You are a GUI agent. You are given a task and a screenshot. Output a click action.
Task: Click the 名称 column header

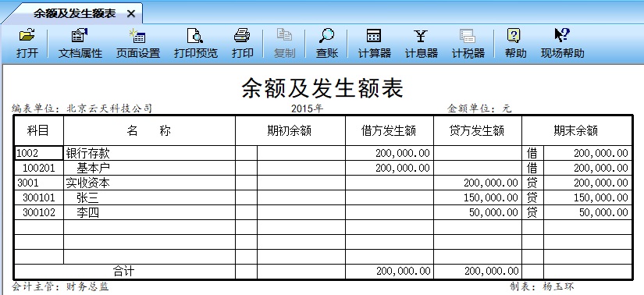coord(150,130)
